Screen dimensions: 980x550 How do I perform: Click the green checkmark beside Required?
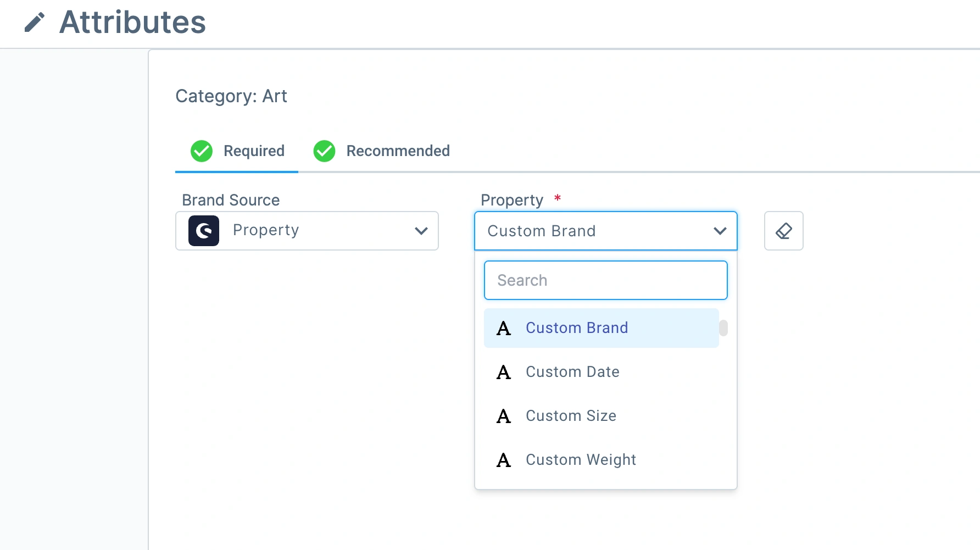[x=202, y=151]
